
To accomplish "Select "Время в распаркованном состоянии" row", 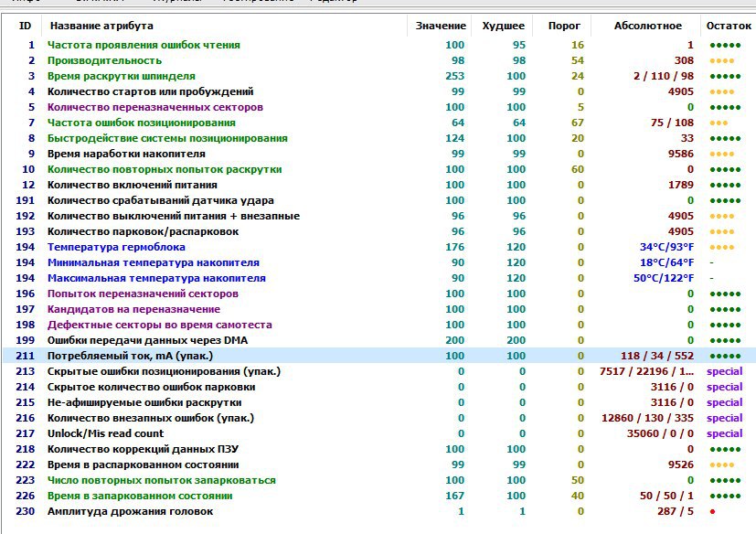I will [379, 465].
